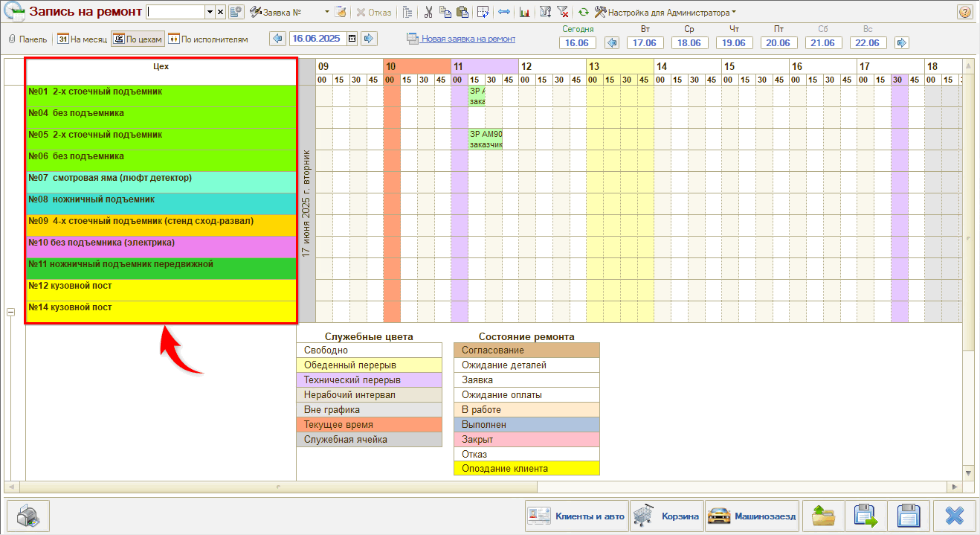
Task: Switch view to По исполнителям
Action: [208, 39]
